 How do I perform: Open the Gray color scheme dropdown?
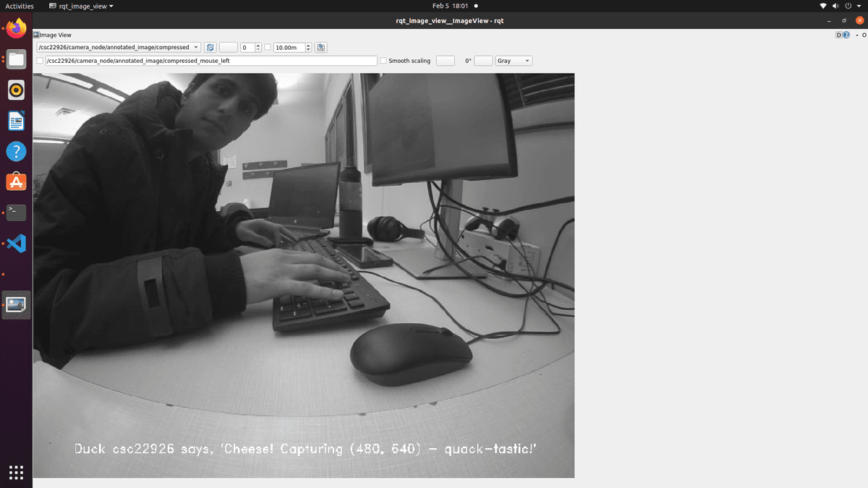click(514, 61)
